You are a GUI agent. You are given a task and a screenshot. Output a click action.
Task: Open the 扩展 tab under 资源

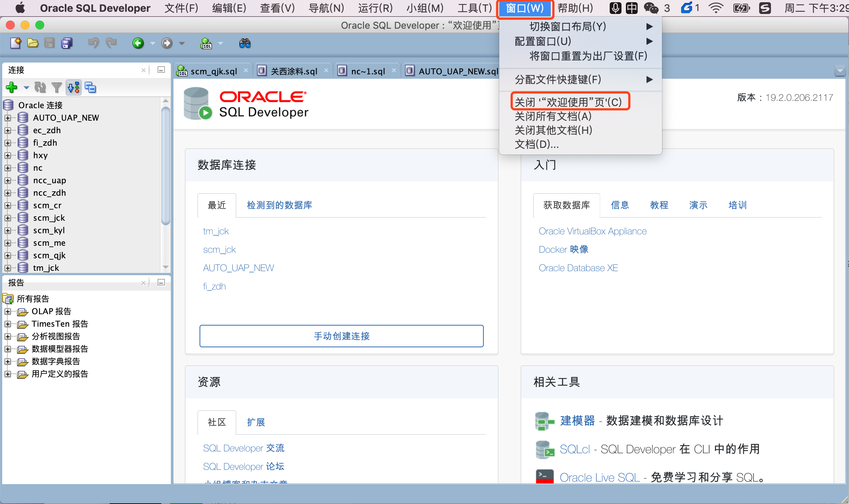point(256,422)
